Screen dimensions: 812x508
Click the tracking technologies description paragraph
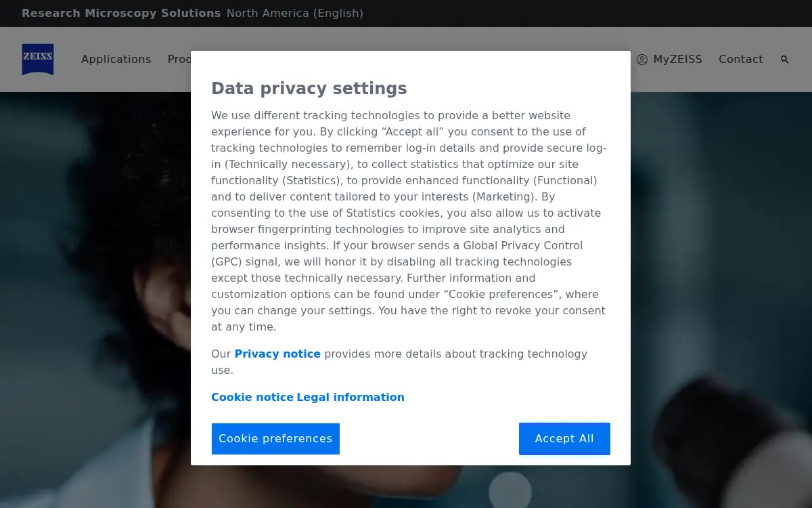point(409,221)
